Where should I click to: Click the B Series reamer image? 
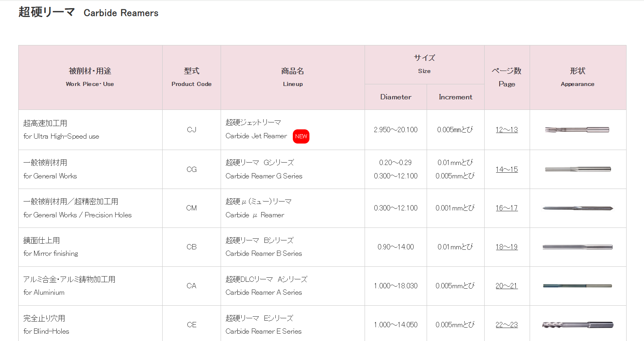tap(577, 247)
